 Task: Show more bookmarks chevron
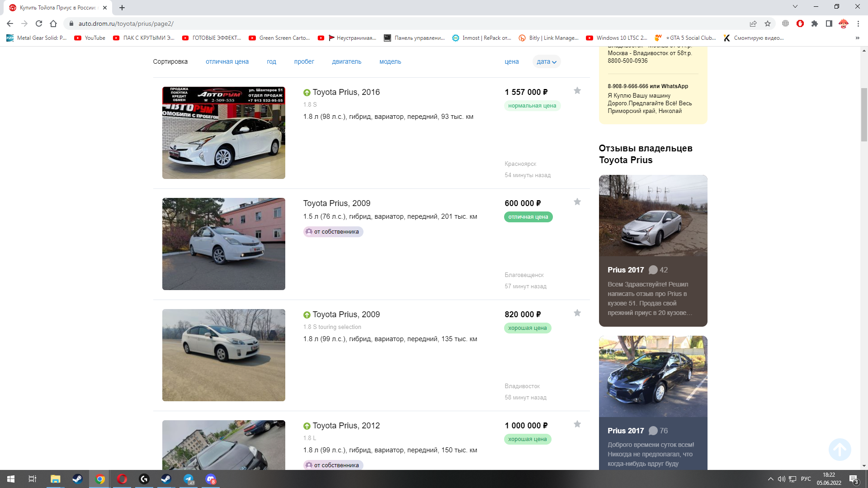[858, 38]
